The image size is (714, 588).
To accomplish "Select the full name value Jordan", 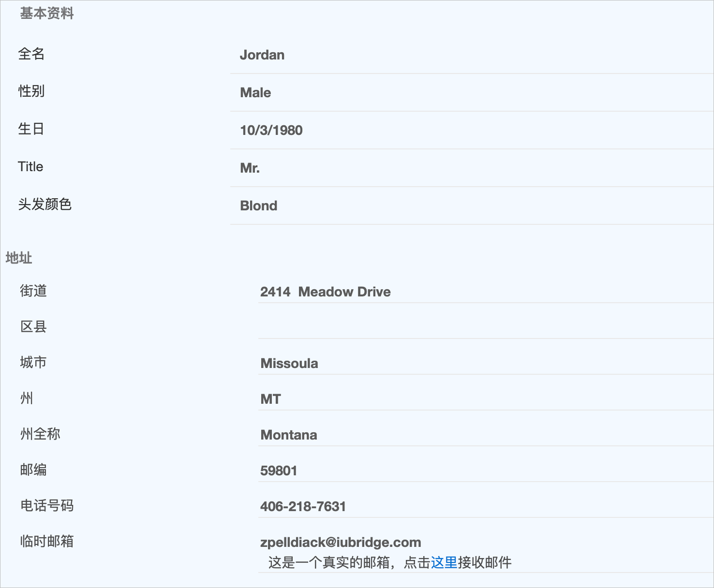I will tap(262, 55).
